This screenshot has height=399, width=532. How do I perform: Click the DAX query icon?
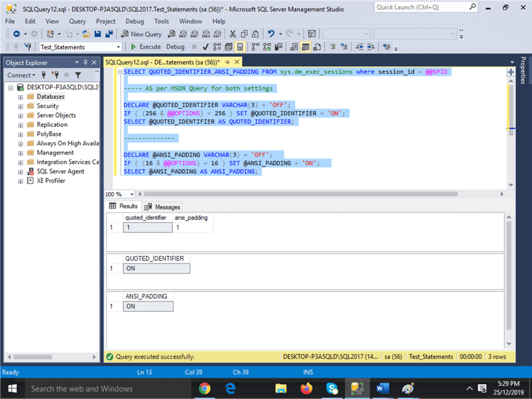point(218,34)
